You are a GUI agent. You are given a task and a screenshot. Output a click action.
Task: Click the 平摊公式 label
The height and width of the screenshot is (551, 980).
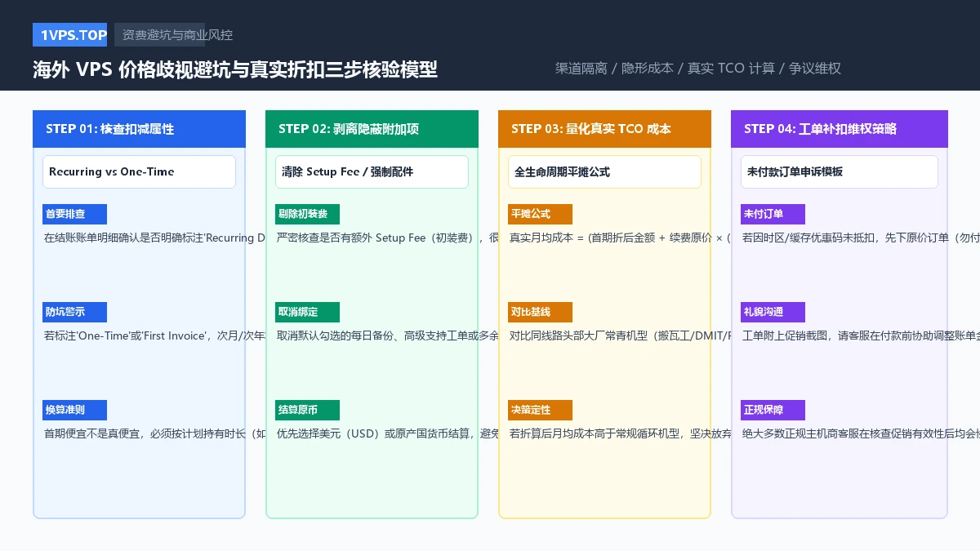(x=540, y=214)
